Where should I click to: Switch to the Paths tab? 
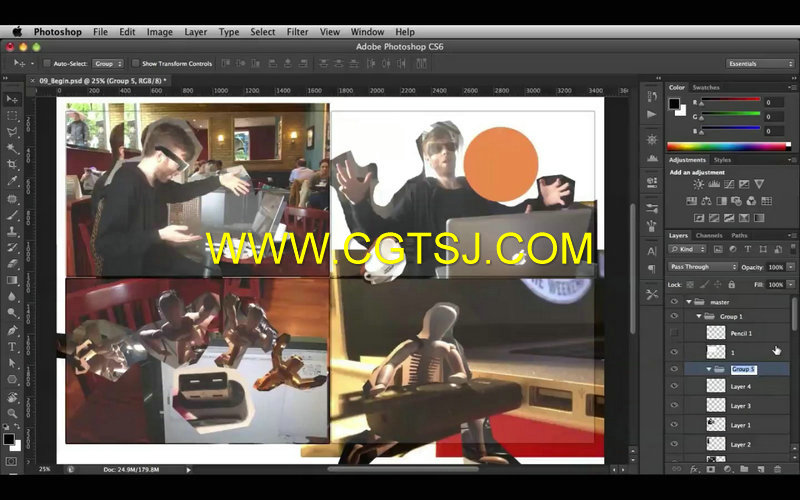pyautogui.click(x=739, y=235)
